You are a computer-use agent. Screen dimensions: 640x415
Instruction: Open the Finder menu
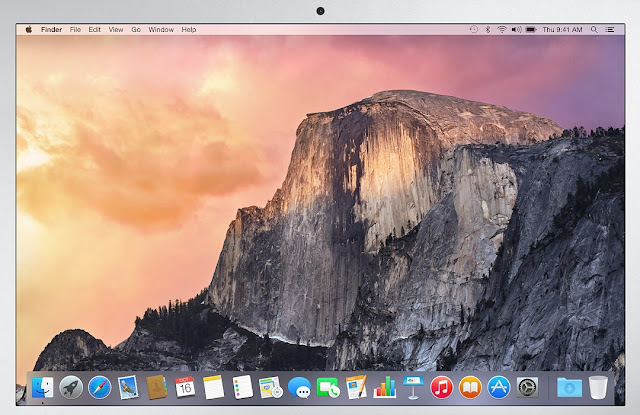pos(51,29)
